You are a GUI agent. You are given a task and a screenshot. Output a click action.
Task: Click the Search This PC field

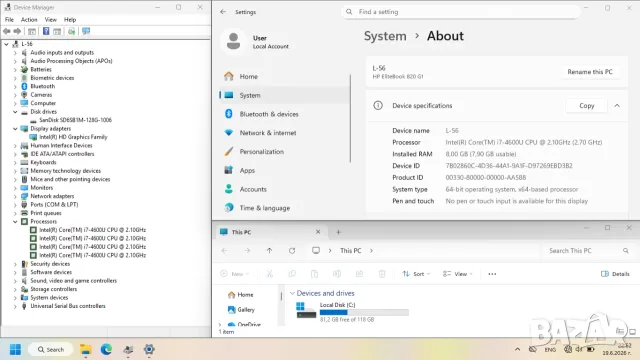(588, 251)
